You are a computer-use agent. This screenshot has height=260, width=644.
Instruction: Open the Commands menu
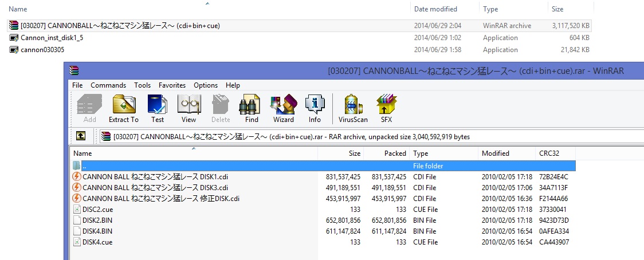(108, 85)
